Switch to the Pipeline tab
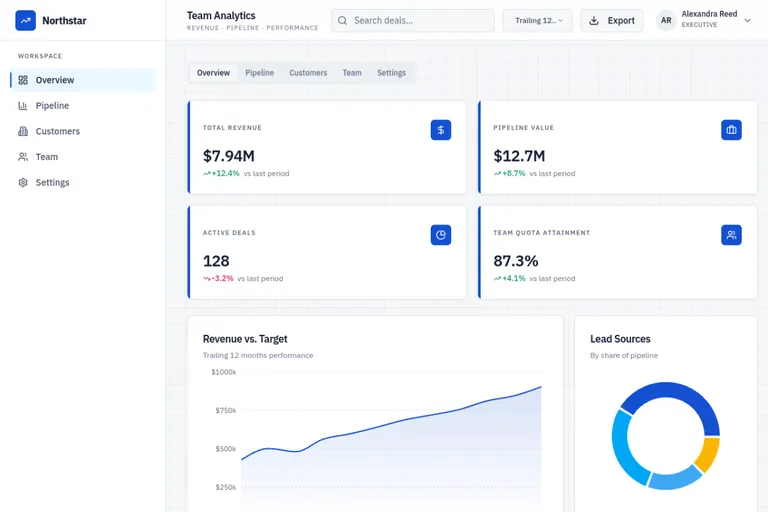Image resolution: width=768 pixels, height=512 pixels. tap(260, 73)
